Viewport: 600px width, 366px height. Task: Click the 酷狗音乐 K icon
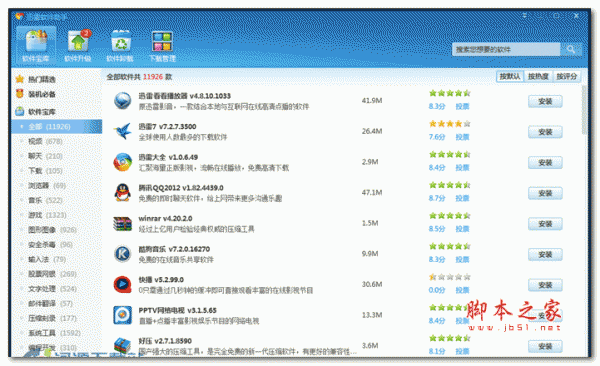click(122, 254)
